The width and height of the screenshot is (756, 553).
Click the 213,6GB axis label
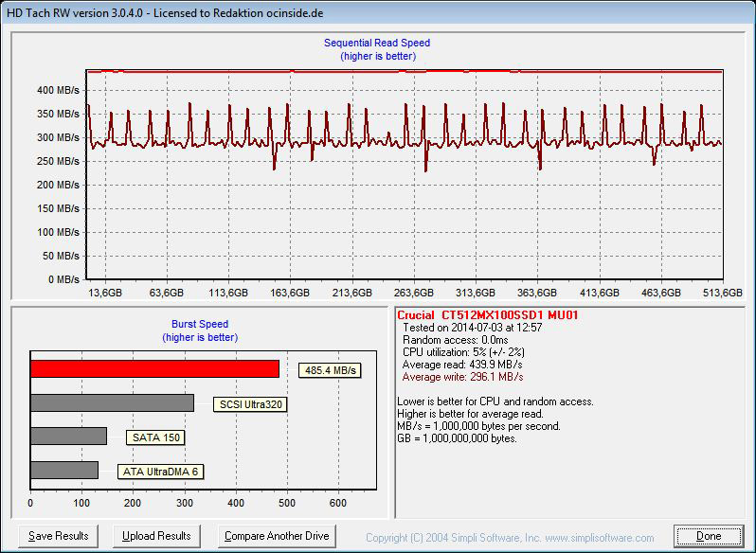(x=352, y=293)
